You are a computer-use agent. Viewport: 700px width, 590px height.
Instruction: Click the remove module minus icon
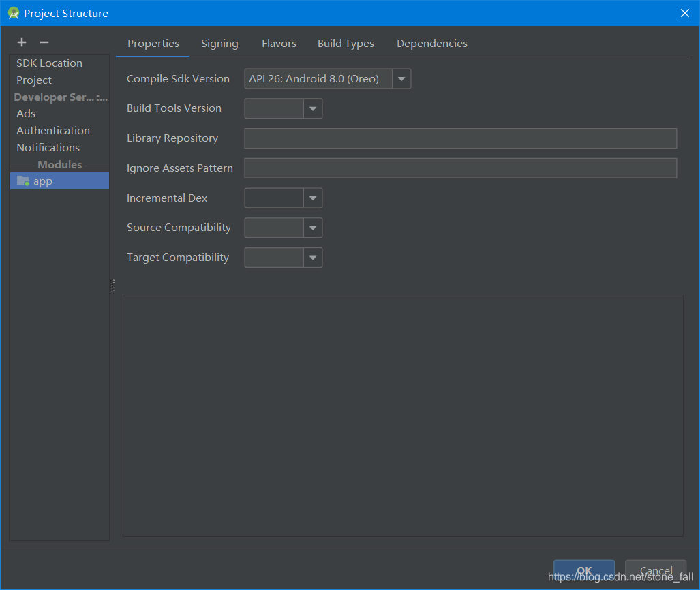tap(44, 42)
